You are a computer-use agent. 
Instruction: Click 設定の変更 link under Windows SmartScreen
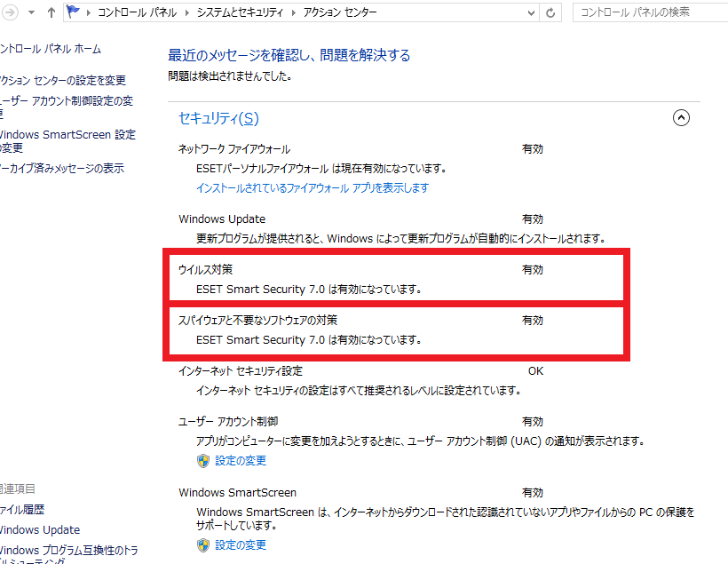(241, 545)
